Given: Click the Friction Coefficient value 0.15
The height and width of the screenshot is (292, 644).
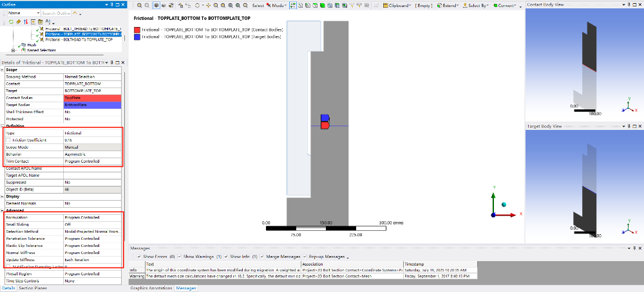Looking at the screenshot, I should (92, 140).
